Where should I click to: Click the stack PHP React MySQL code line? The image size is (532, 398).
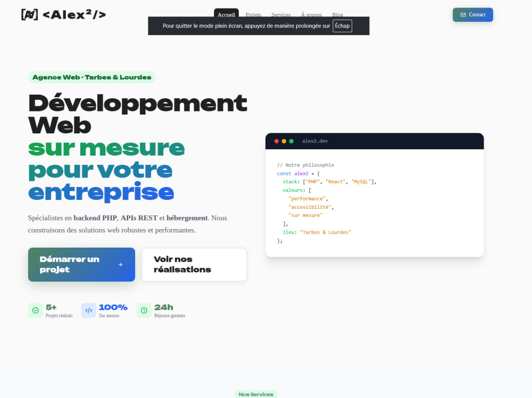click(330, 182)
